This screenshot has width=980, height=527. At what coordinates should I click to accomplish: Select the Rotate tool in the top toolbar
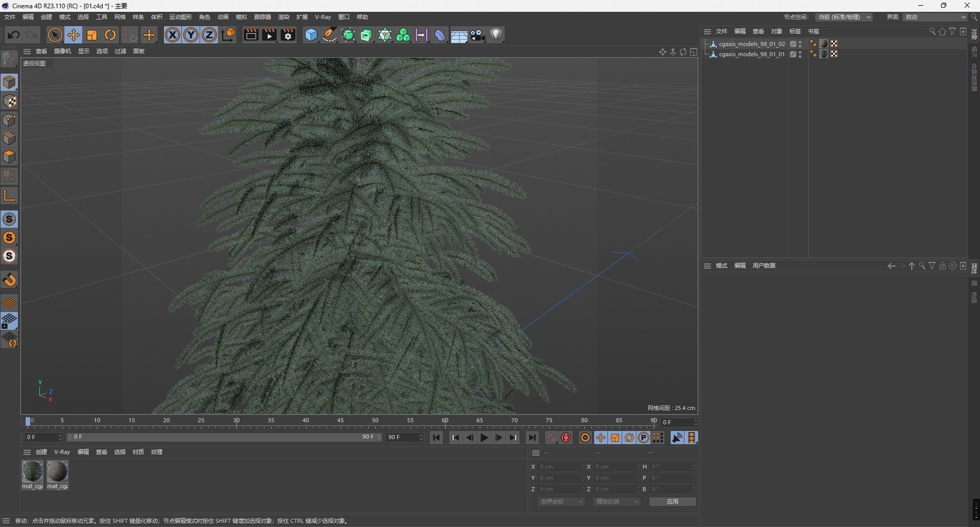[x=110, y=35]
